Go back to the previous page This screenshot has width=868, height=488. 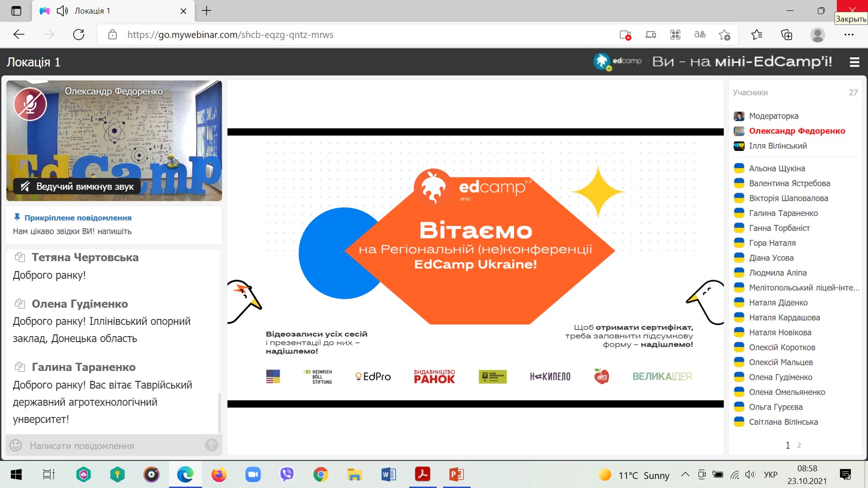[19, 35]
